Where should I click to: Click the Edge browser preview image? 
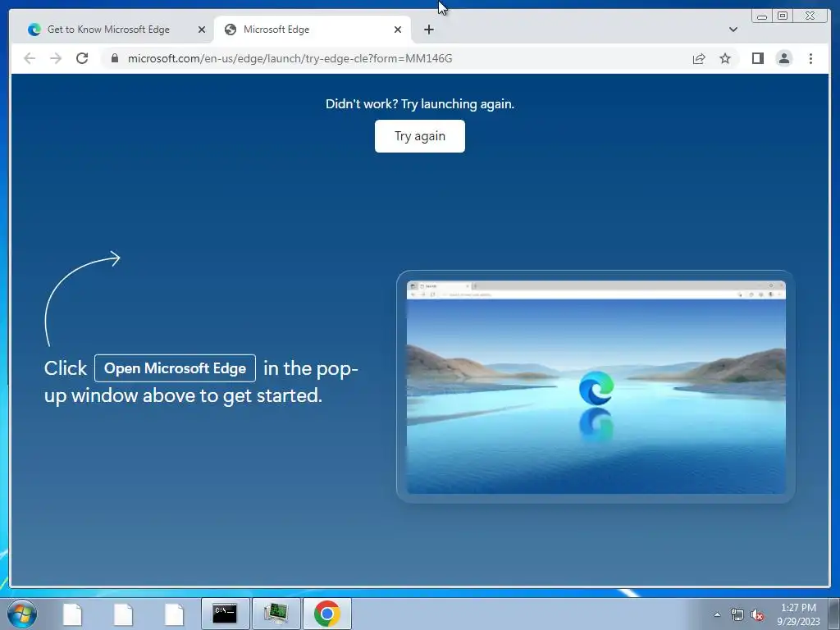(x=596, y=386)
